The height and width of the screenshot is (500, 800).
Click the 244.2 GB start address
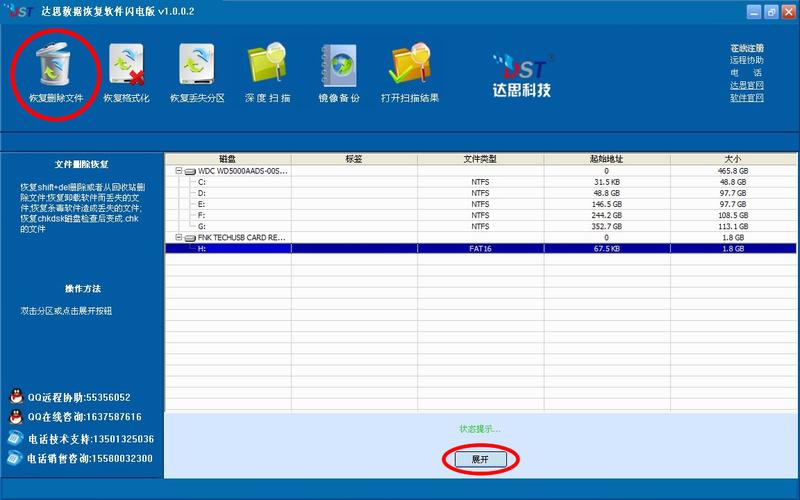607,215
